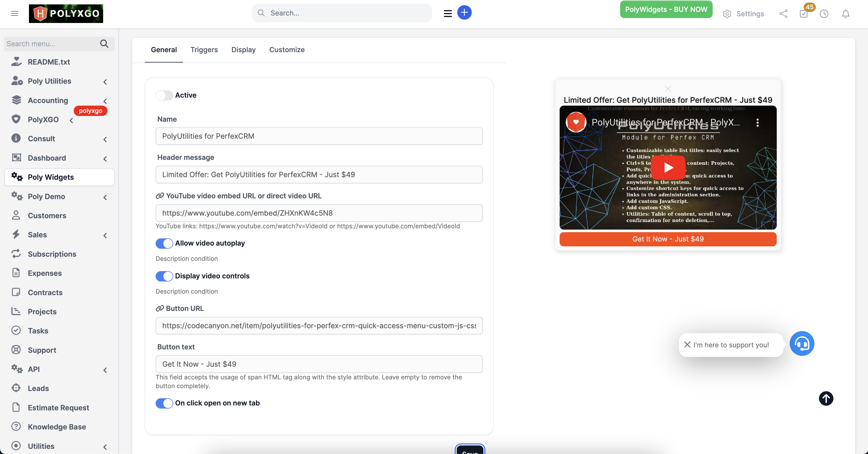The width and height of the screenshot is (868, 454).
Task: Open the share icon in top bar
Action: tap(783, 14)
